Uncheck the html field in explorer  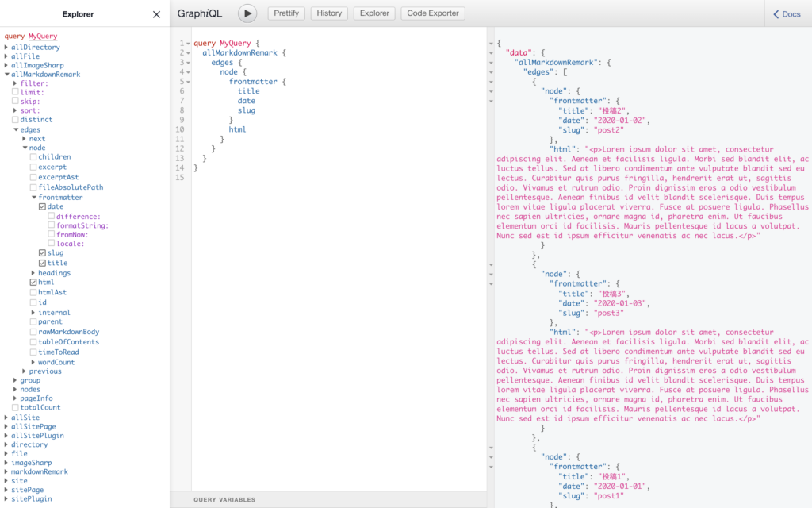(33, 282)
